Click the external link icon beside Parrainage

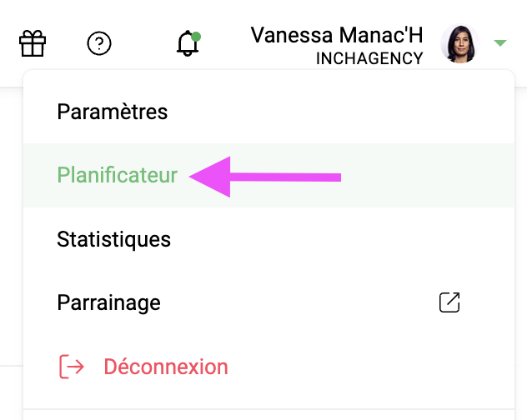[x=449, y=302]
